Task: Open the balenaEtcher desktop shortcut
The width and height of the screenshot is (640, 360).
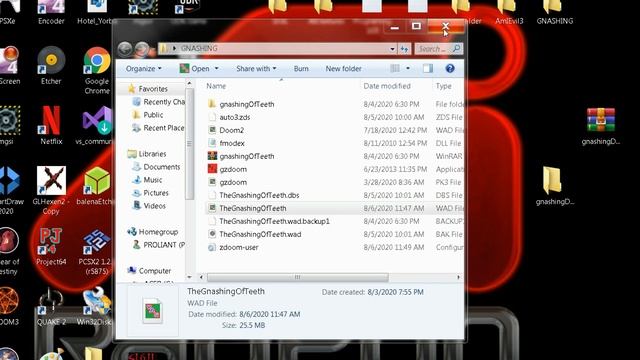Action: [95, 186]
